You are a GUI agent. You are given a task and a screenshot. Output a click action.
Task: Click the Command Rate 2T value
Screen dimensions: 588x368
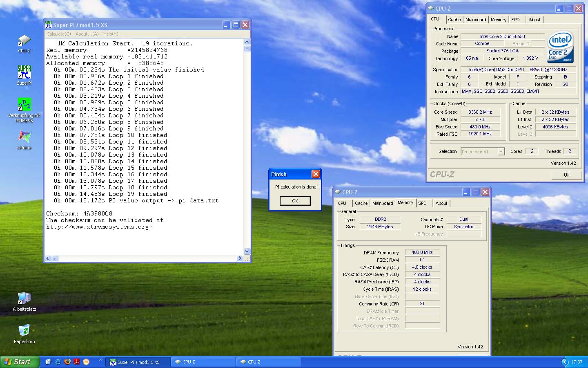click(x=422, y=304)
